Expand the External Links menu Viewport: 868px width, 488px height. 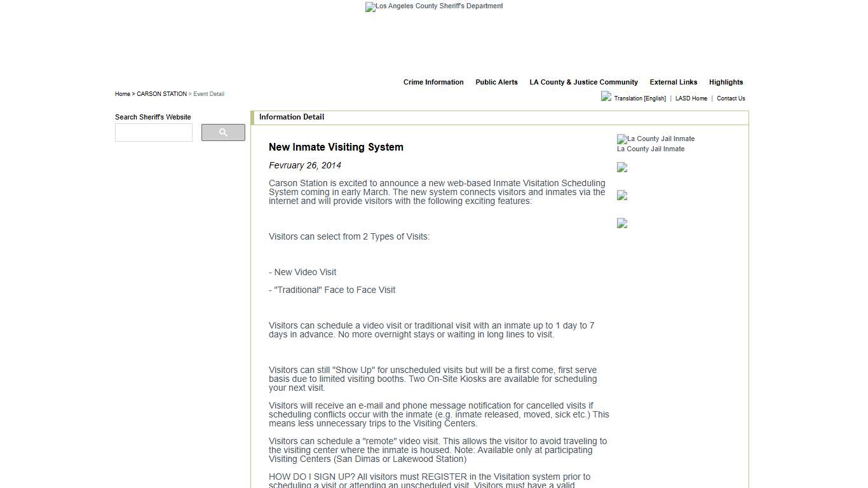pos(673,82)
